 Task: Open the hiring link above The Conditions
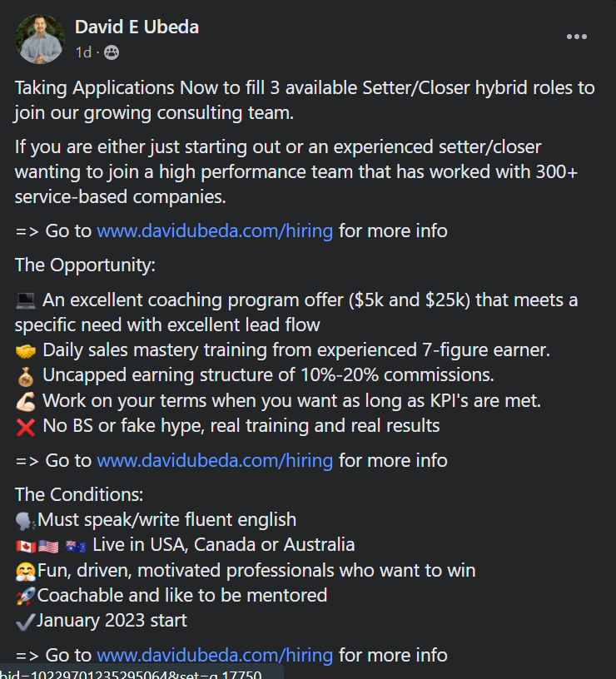(x=215, y=460)
